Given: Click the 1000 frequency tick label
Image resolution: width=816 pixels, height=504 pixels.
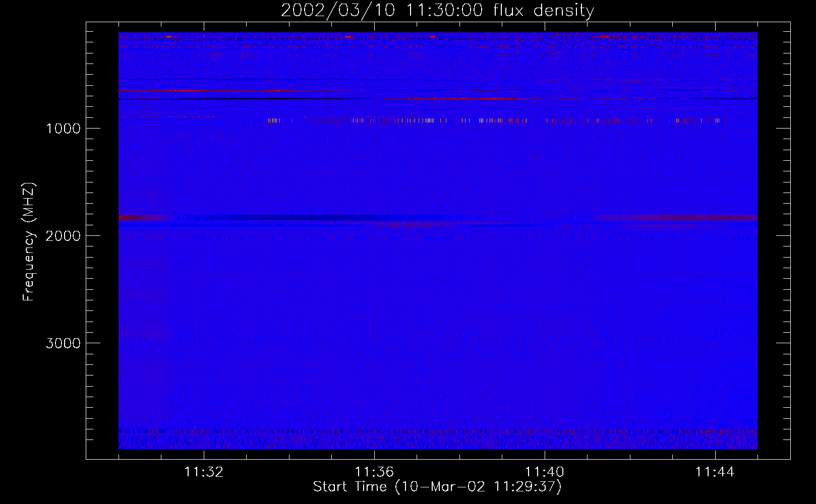Looking at the screenshot, I should [64, 129].
